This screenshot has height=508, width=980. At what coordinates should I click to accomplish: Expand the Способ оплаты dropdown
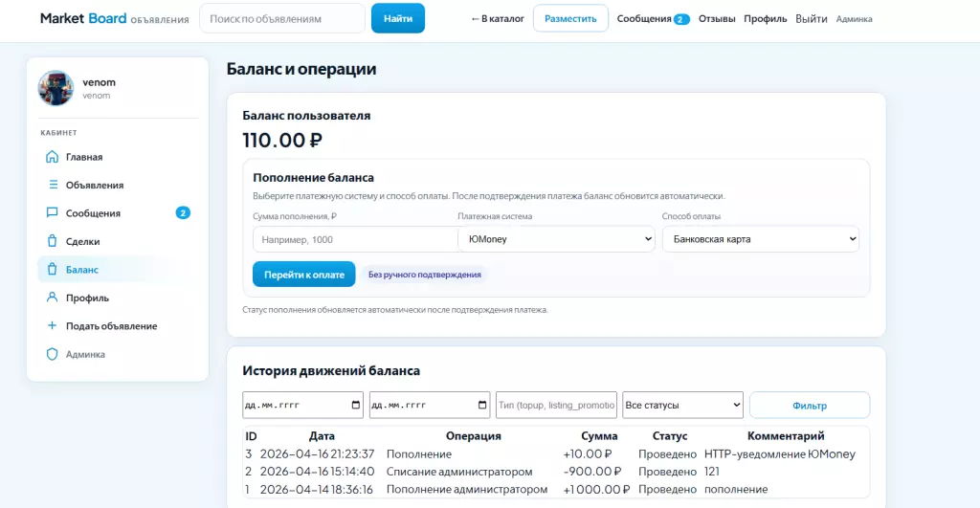click(x=760, y=239)
